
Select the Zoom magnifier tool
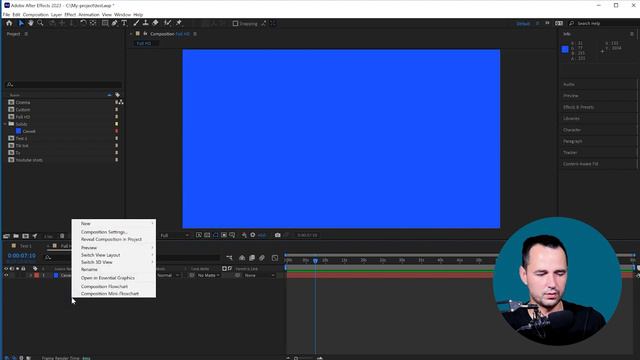[x=40, y=23]
